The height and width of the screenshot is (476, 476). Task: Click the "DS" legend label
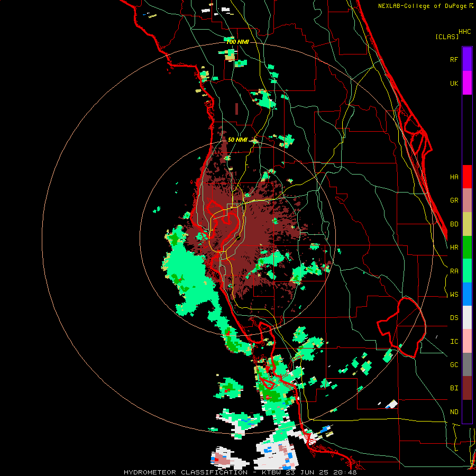pyautogui.click(x=454, y=318)
